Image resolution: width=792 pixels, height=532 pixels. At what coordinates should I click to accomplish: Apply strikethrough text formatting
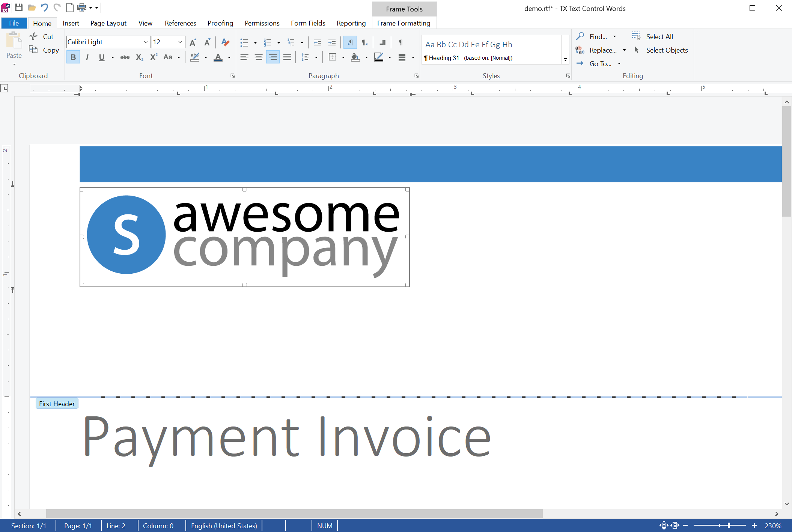125,57
